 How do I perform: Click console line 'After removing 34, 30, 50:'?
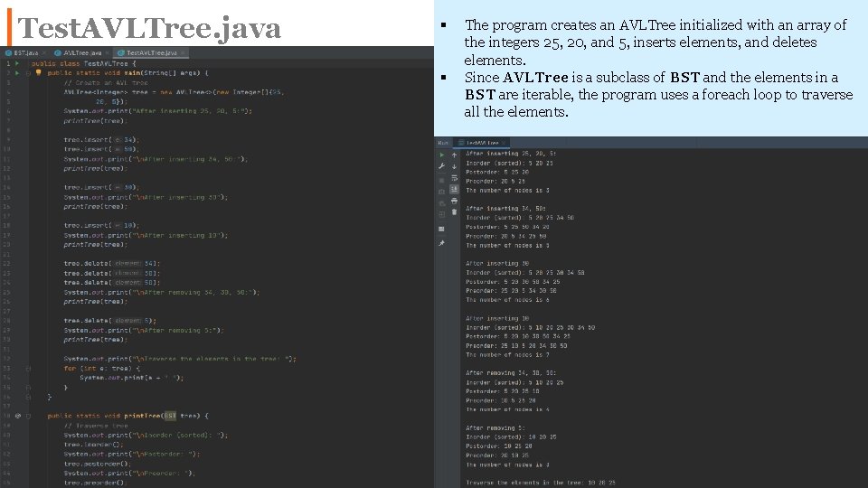[511, 373]
